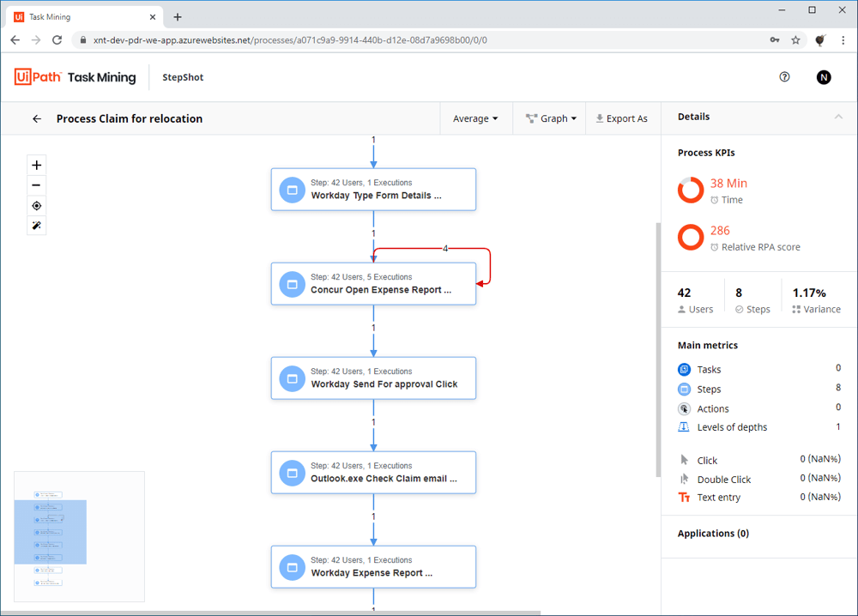Click the Actions metric icon
The image size is (858, 616).
(684, 408)
